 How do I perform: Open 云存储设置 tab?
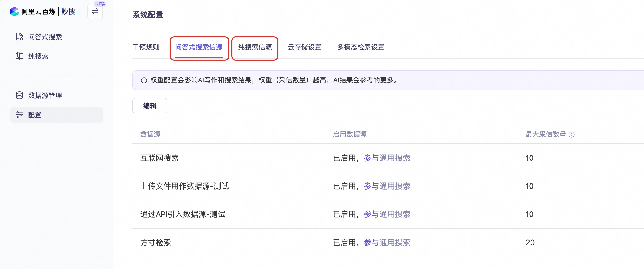[x=304, y=47]
